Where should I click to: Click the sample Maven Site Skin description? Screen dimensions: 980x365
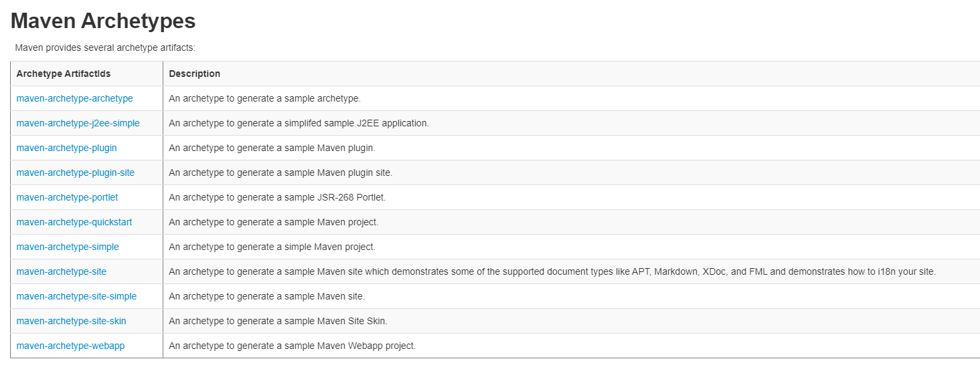tap(278, 321)
